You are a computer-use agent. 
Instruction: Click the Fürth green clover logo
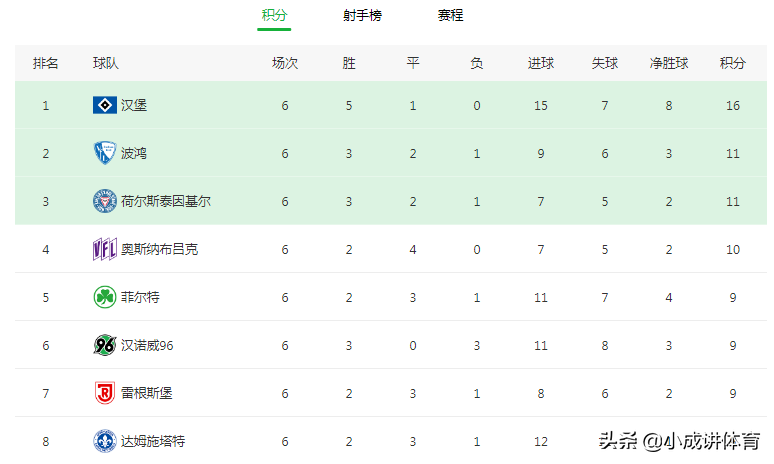(x=105, y=297)
